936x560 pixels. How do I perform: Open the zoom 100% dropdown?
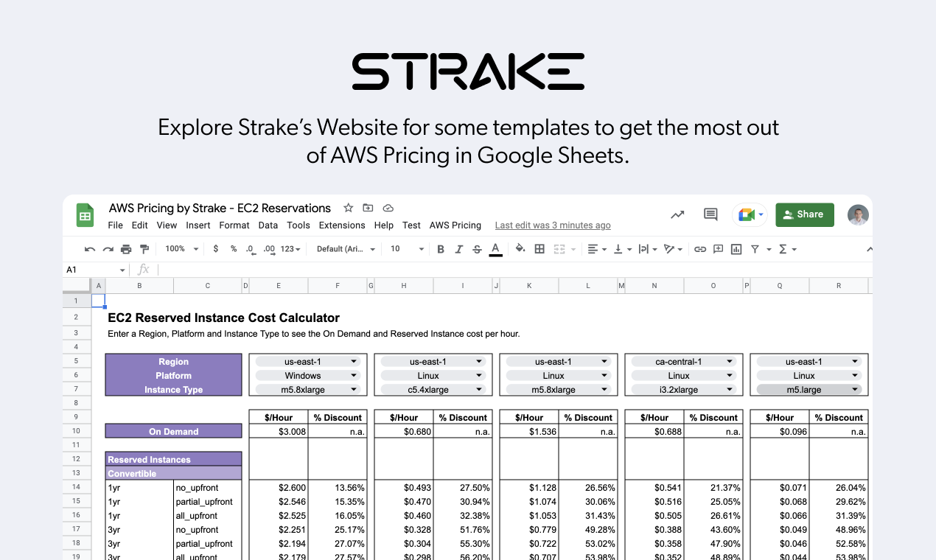(x=181, y=249)
